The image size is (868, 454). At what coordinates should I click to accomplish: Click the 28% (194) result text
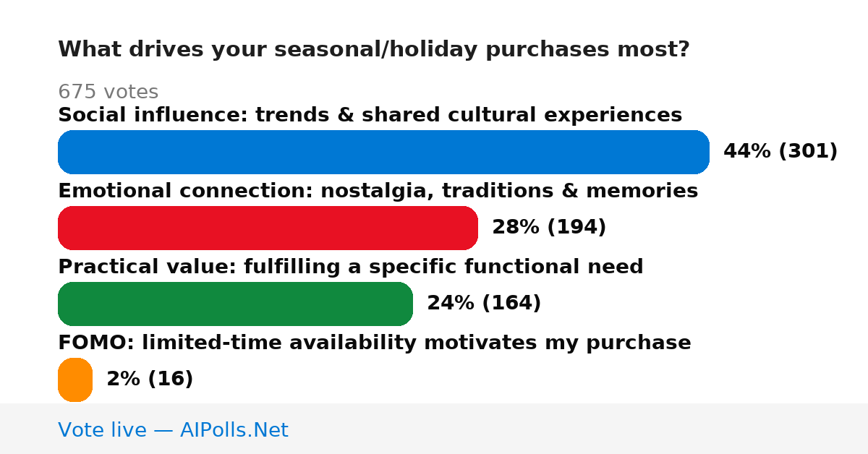point(549,228)
